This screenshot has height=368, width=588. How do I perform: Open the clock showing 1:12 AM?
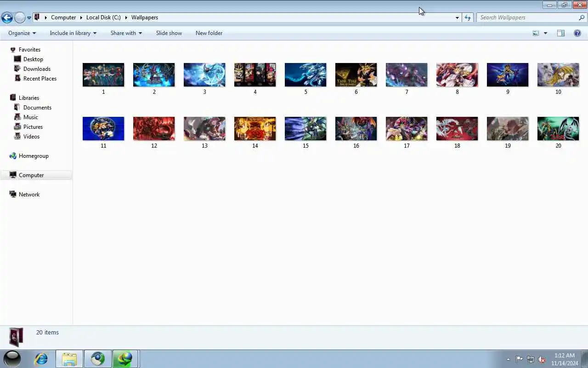(565, 359)
